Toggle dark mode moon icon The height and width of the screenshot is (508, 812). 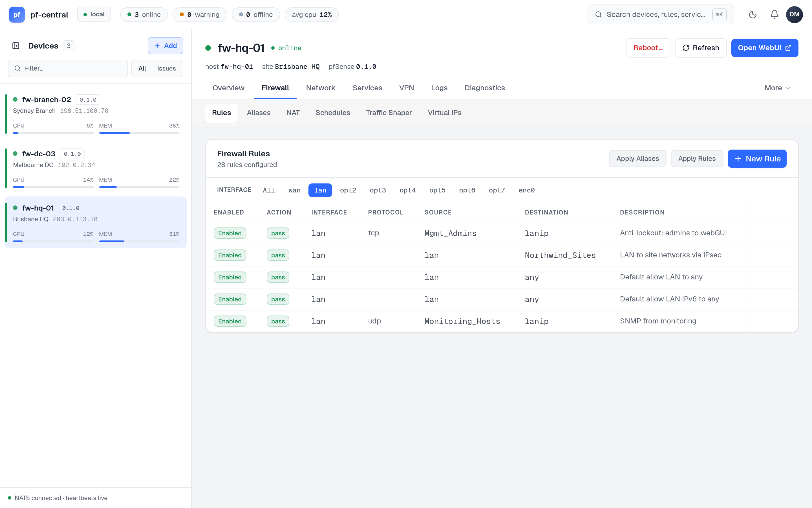[x=753, y=14]
